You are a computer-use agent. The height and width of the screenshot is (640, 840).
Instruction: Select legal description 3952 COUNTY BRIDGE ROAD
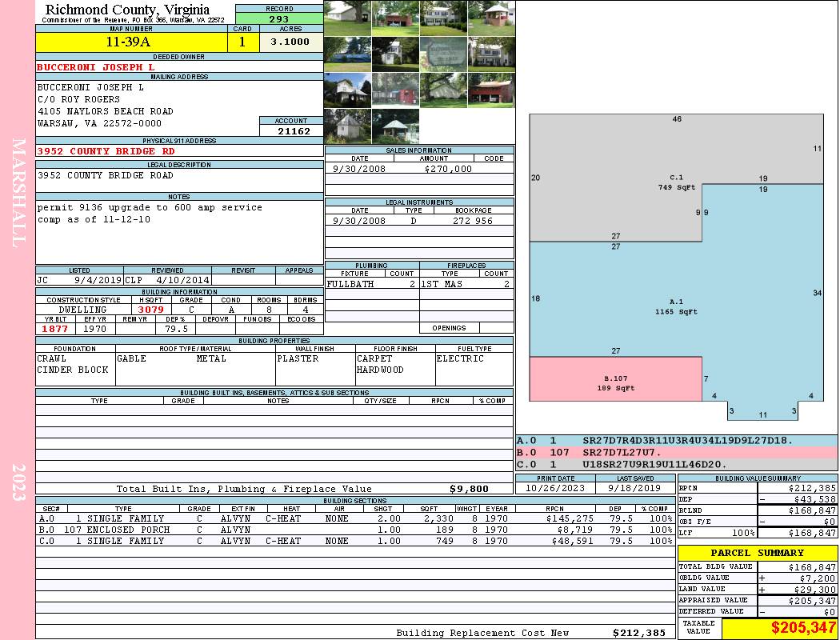tap(106, 175)
